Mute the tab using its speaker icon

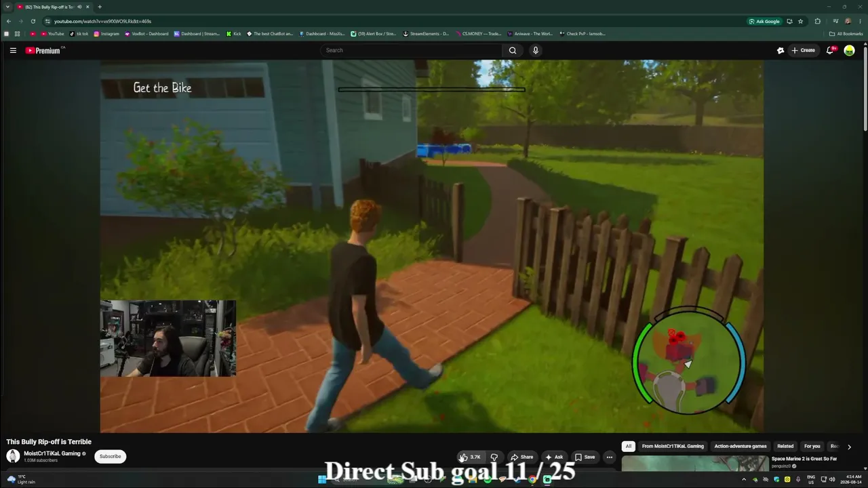click(x=79, y=7)
